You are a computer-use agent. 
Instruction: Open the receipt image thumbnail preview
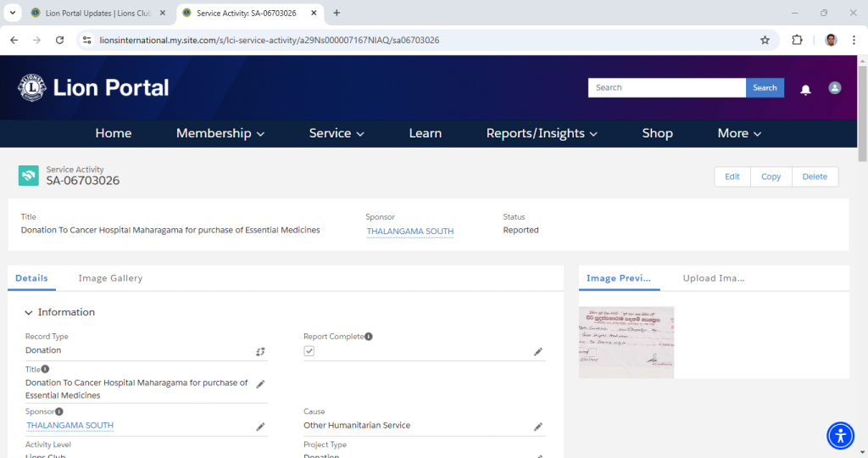[626, 343]
